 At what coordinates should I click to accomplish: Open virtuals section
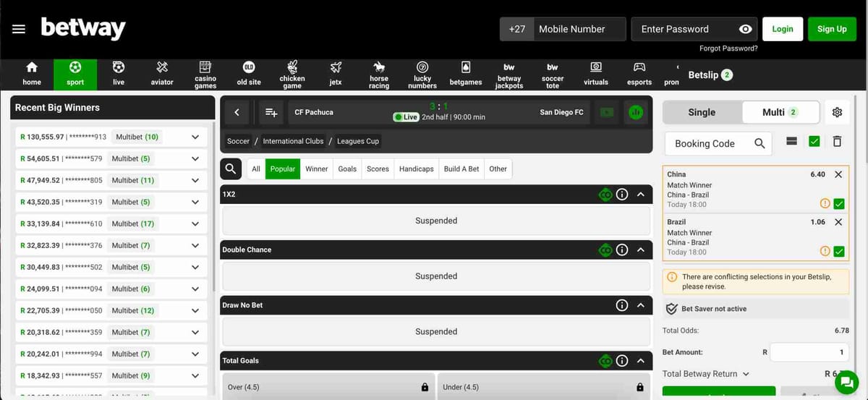[596, 74]
